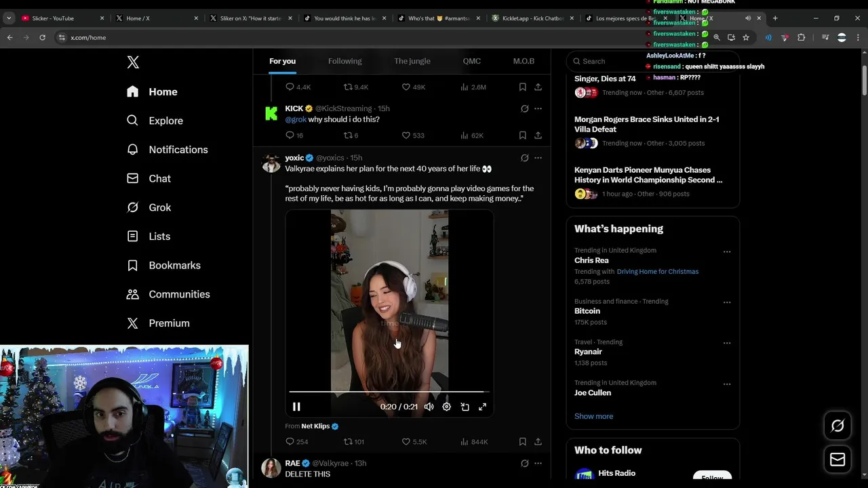868x488 pixels.
Task: Repost the yoxic post with 101 reposts
Action: [x=354, y=442]
